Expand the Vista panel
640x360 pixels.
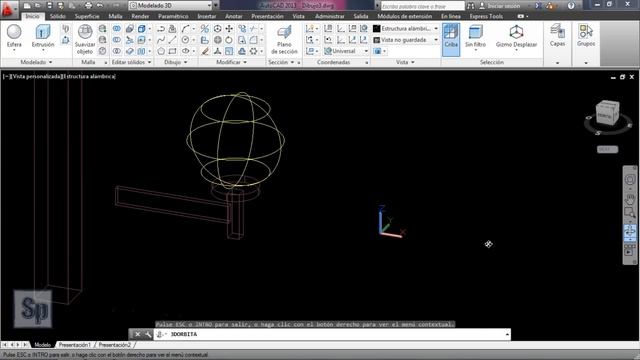coord(405,62)
